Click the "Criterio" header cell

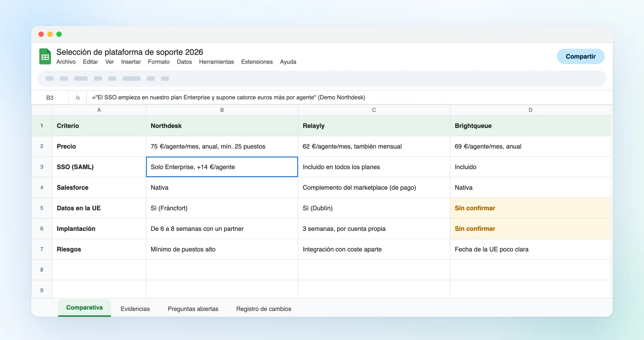[99, 126]
